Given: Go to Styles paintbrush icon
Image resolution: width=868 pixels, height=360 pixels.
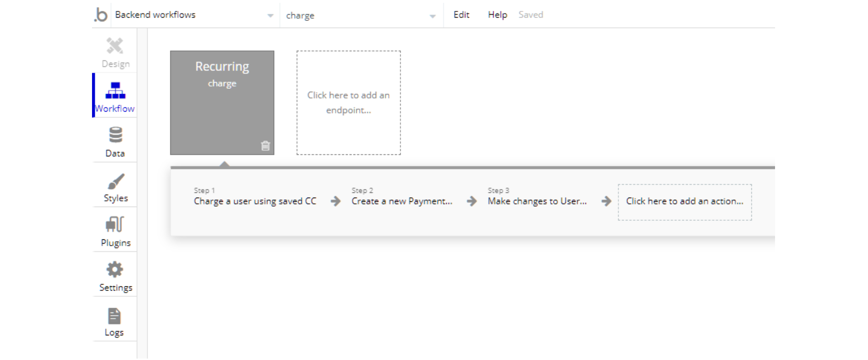Looking at the screenshot, I should (x=116, y=181).
